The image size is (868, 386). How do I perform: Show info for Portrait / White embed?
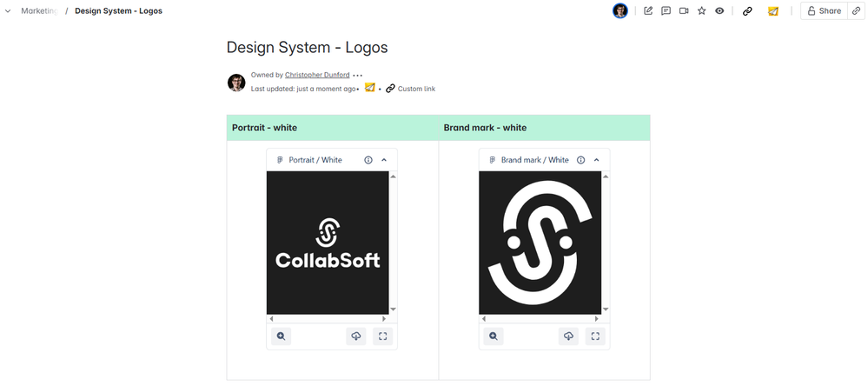point(368,160)
